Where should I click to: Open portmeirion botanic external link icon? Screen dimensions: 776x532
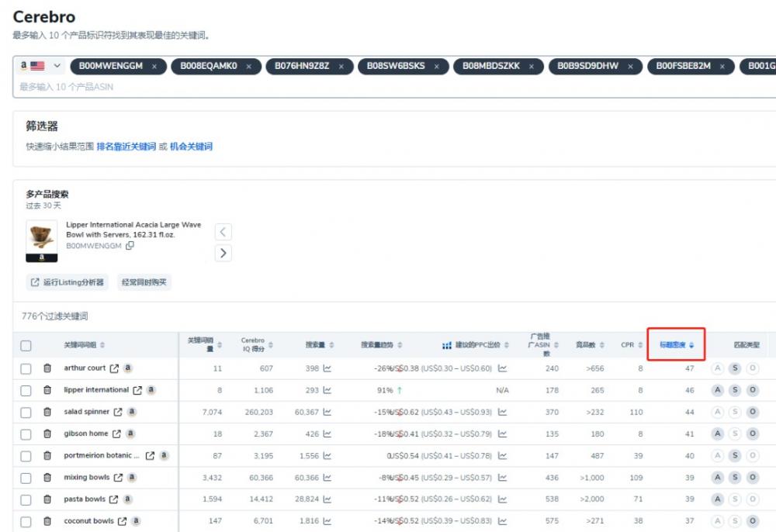pyautogui.click(x=150, y=456)
